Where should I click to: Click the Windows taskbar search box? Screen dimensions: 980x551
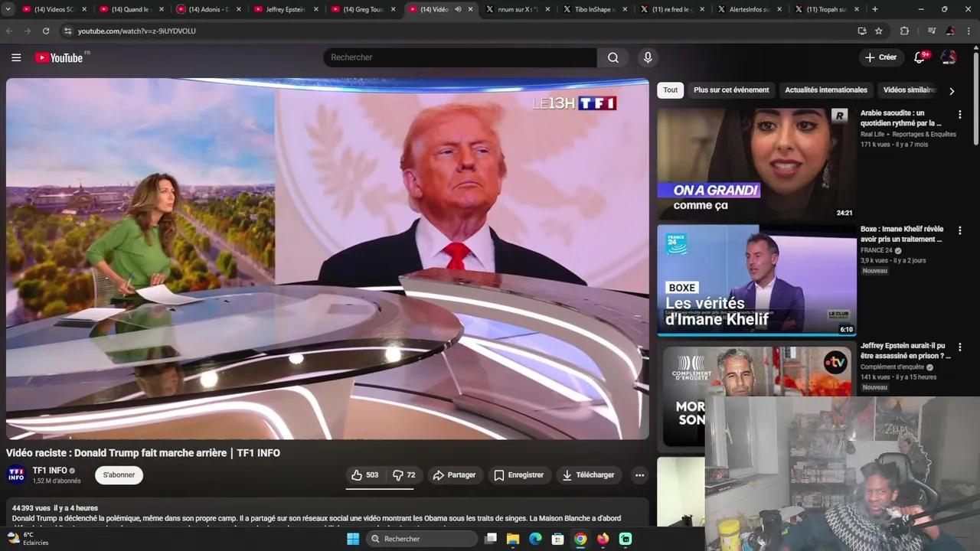(x=421, y=539)
